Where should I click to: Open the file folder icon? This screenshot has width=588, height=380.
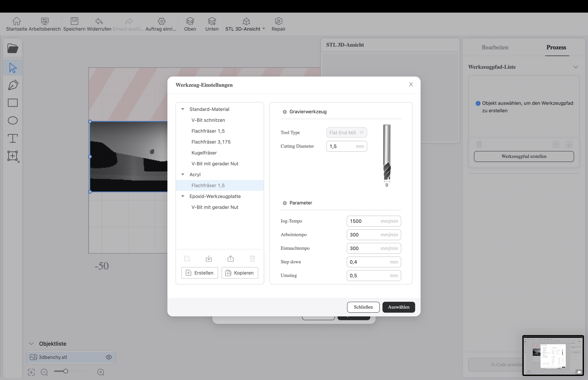13,48
